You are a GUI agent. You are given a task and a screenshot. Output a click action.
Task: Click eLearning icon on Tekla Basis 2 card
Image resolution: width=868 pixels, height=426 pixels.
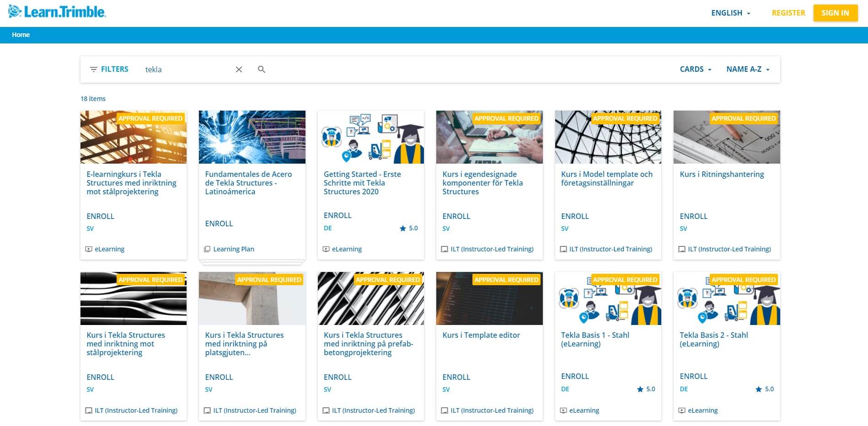point(682,410)
